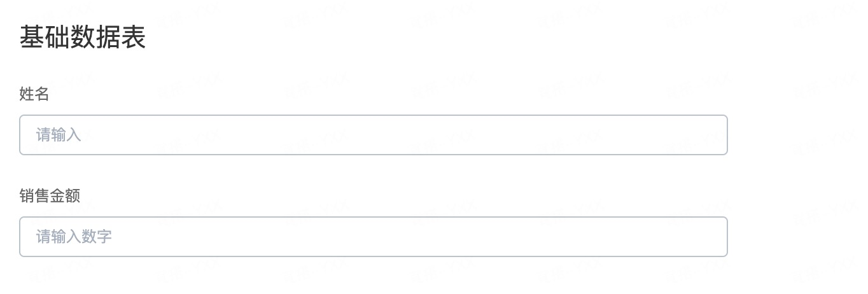Select the name entry box under 姓名
This screenshot has height=294, width=868.
tap(374, 135)
